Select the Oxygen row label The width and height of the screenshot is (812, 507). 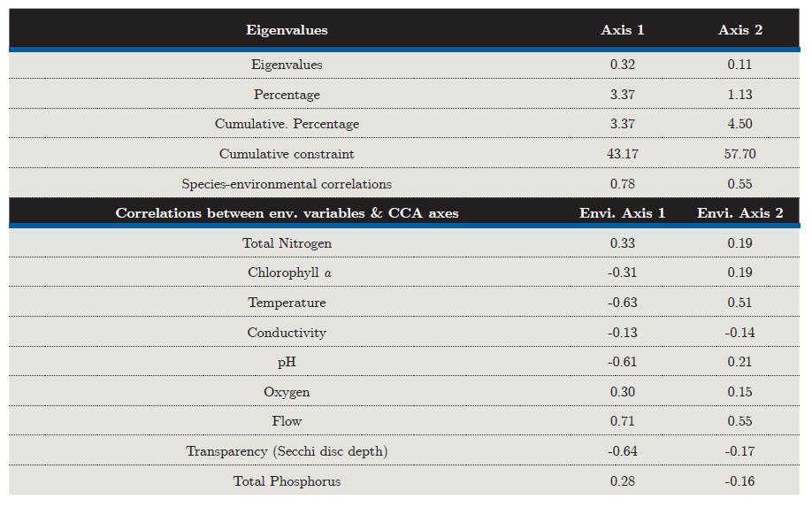pos(287,392)
